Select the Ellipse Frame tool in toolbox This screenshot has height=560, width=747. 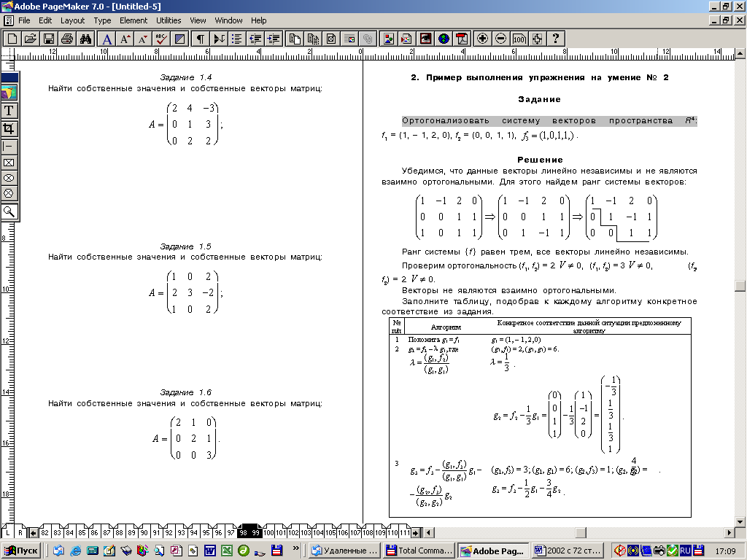pos(9,178)
